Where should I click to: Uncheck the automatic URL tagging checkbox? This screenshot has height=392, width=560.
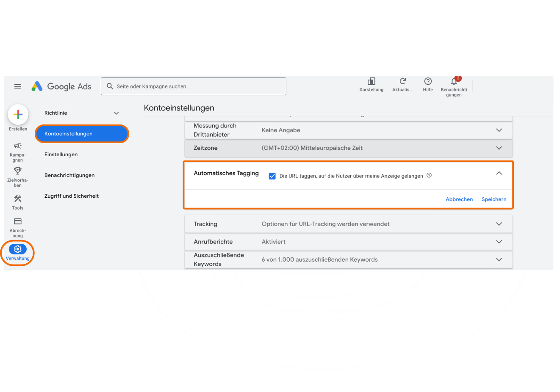[272, 176]
